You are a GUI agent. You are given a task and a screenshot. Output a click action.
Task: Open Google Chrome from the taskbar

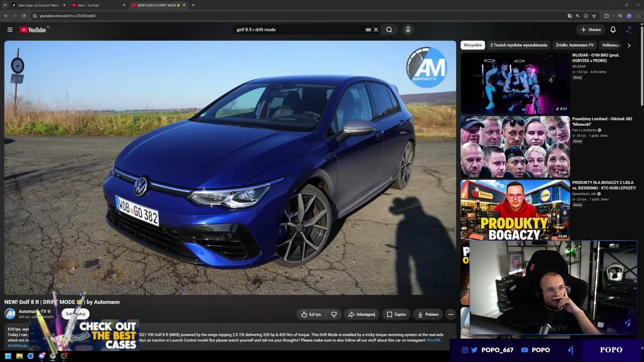click(53, 356)
